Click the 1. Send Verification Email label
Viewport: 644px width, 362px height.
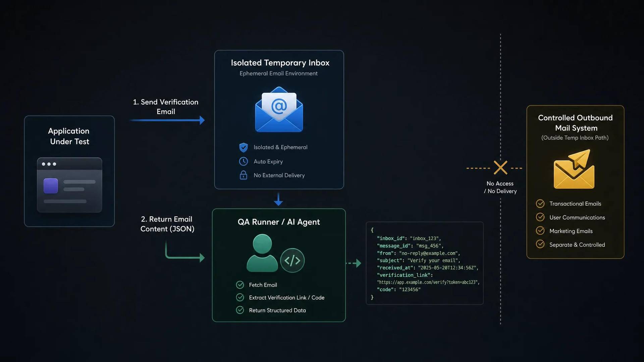(166, 107)
